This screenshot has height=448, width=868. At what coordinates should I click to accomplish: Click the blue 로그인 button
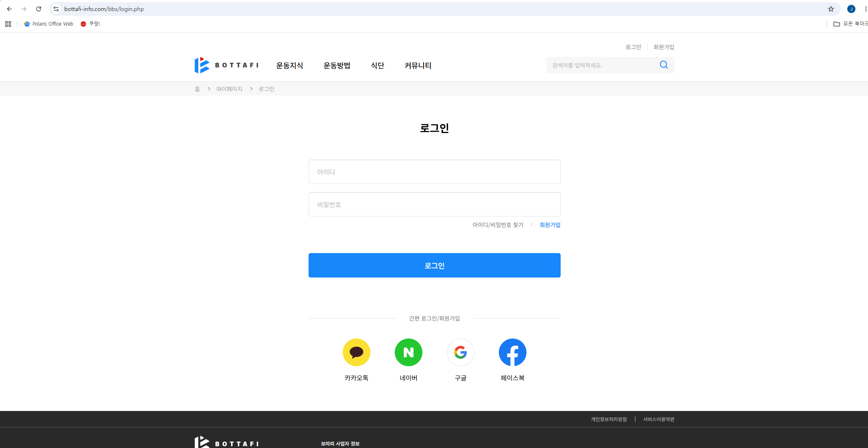435,265
